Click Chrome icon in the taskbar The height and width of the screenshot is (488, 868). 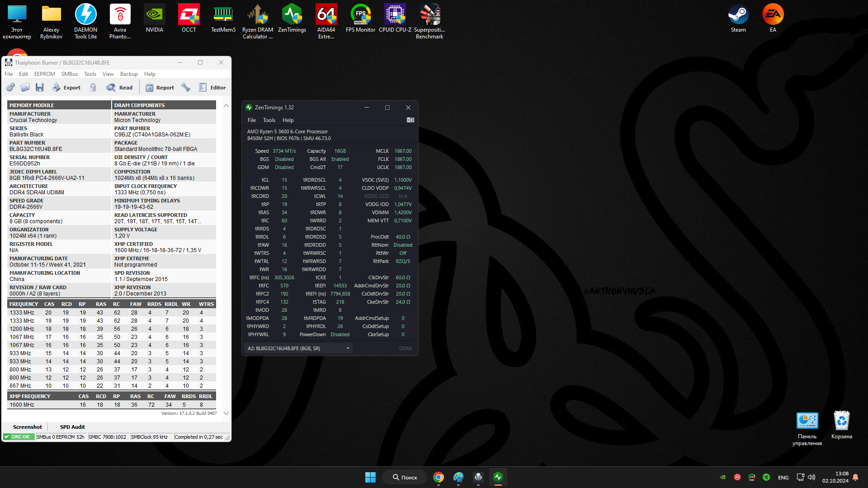pyautogui.click(x=438, y=477)
